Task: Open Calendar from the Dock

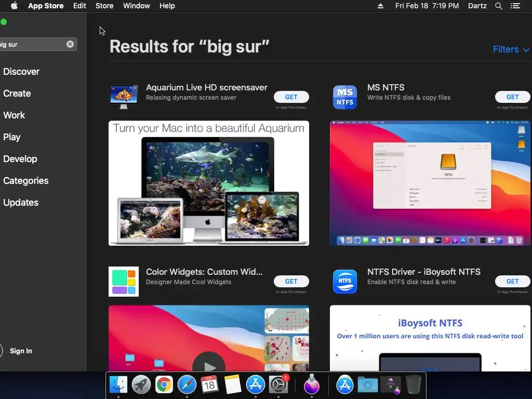Action: pos(209,385)
